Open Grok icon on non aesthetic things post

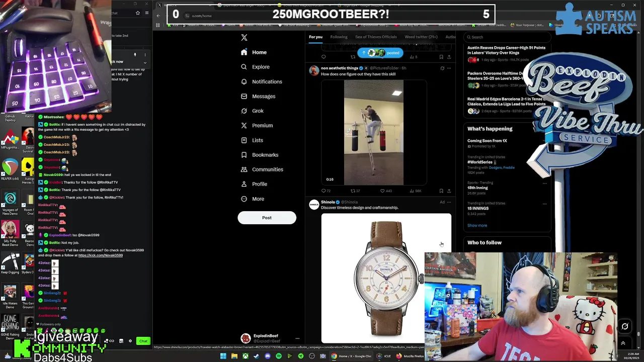pos(442,68)
